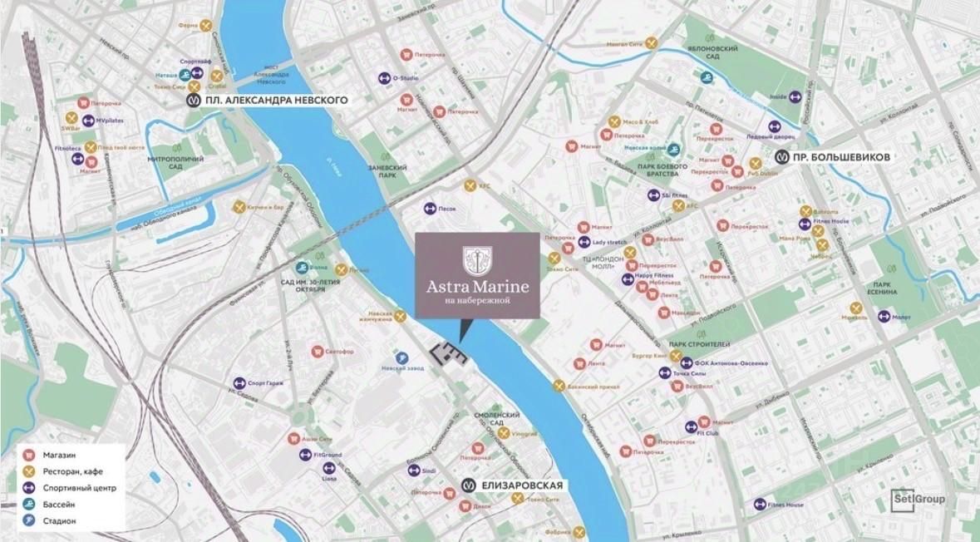Viewport: 980px width, 542px height.
Task: Select the Бакинский причал restaurant icon
Action: click(x=559, y=387)
